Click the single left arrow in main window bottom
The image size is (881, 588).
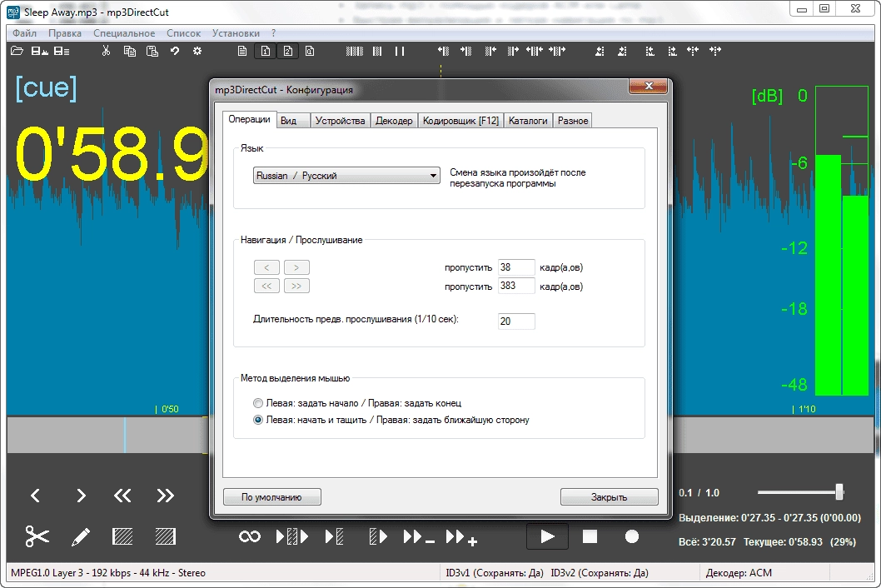36,496
